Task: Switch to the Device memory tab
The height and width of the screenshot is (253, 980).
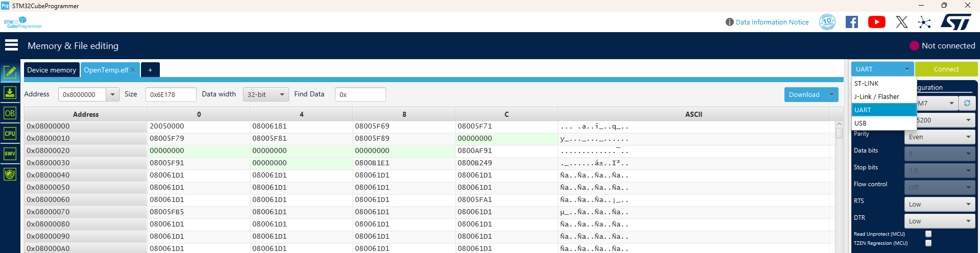Action: (x=52, y=70)
